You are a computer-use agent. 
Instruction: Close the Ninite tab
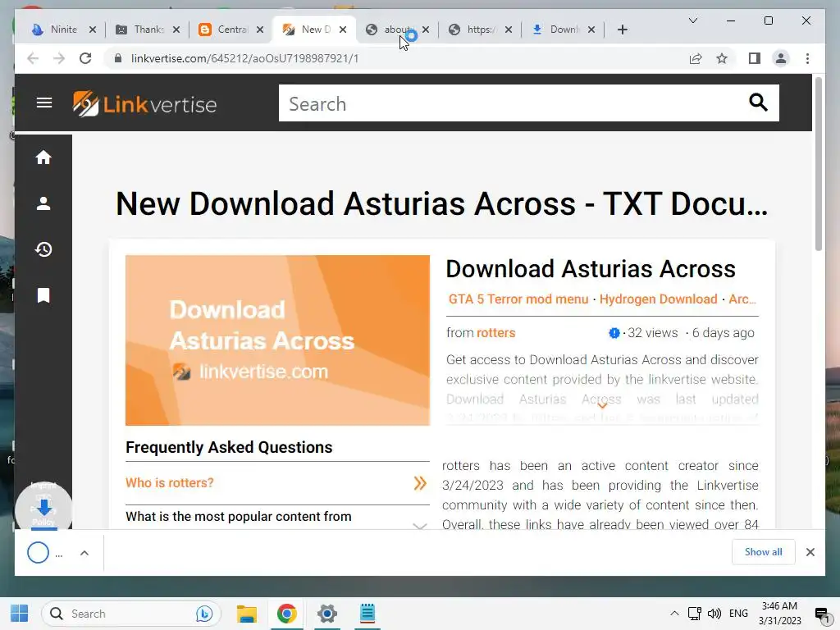92,30
